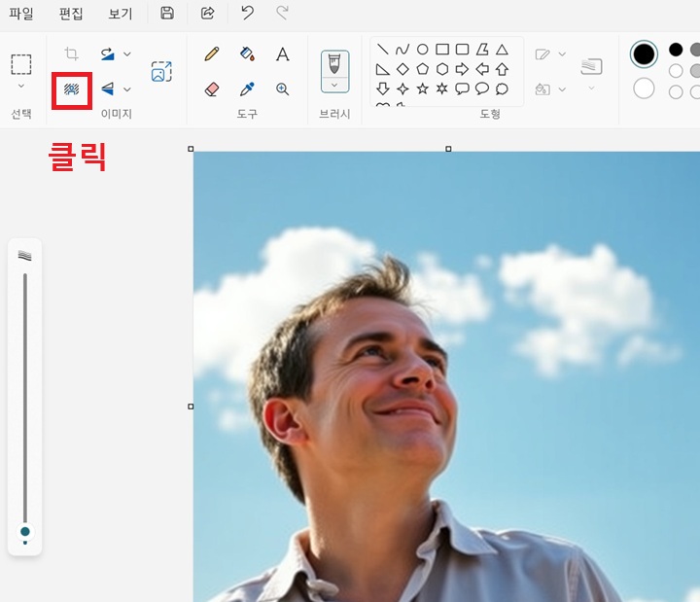This screenshot has width=700, height=602.
Task: Click the save floppy disk icon
Action: (167, 13)
